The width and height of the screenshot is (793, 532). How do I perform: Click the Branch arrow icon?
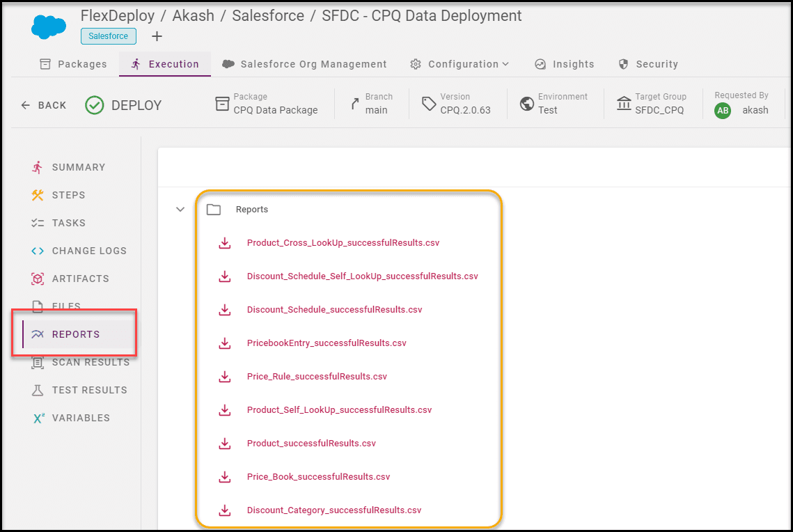click(x=355, y=104)
